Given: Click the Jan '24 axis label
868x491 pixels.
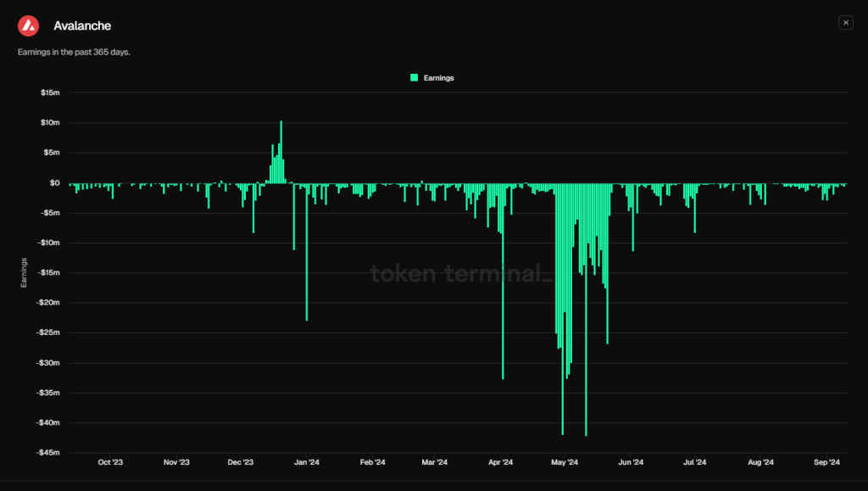Looking at the screenshot, I should pyautogui.click(x=307, y=462).
